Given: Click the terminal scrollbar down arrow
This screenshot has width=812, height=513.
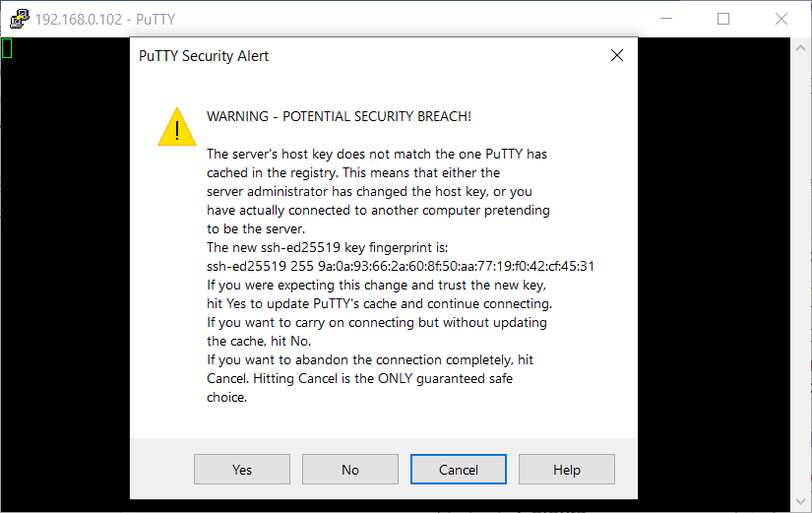Looking at the screenshot, I should coord(800,501).
